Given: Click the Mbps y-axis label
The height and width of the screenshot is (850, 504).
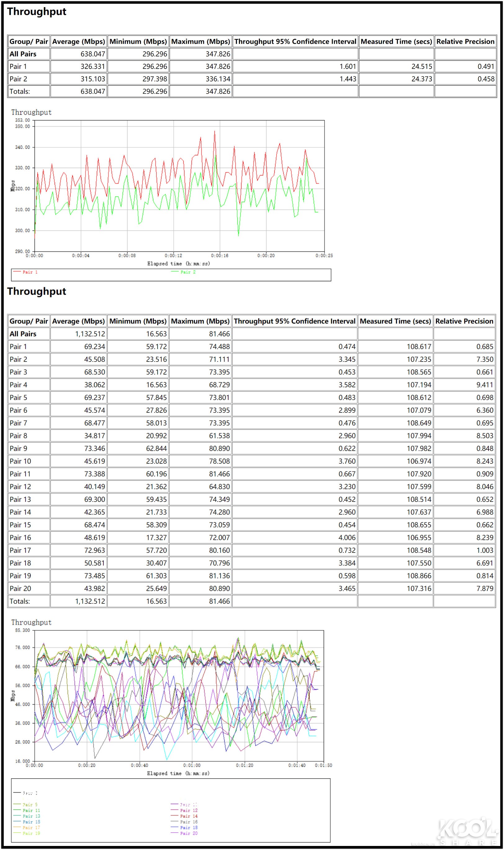Looking at the screenshot, I should pos(14,186).
